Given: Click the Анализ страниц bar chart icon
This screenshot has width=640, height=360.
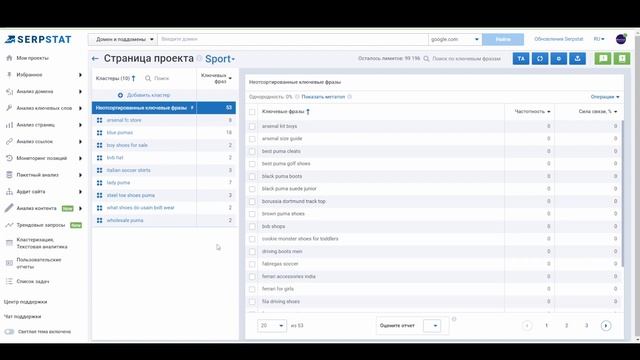Looking at the screenshot, I should click(9, 125).
